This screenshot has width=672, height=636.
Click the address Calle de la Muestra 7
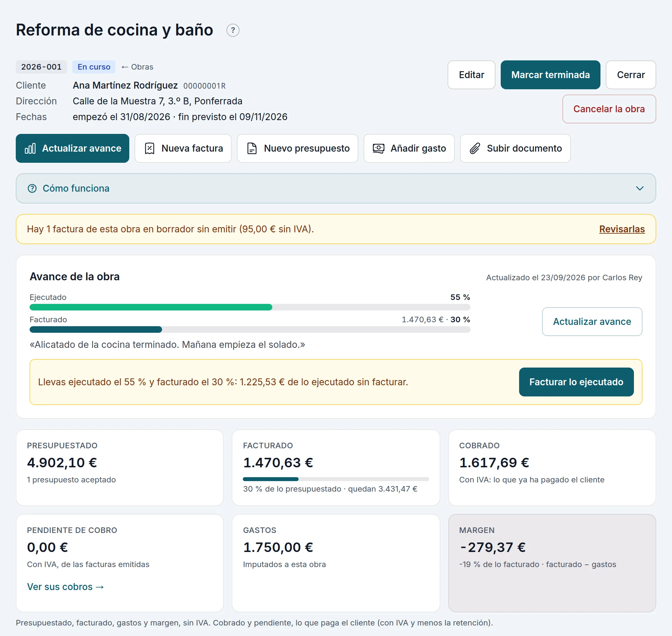pyautogui.click(x=157, y=101)
